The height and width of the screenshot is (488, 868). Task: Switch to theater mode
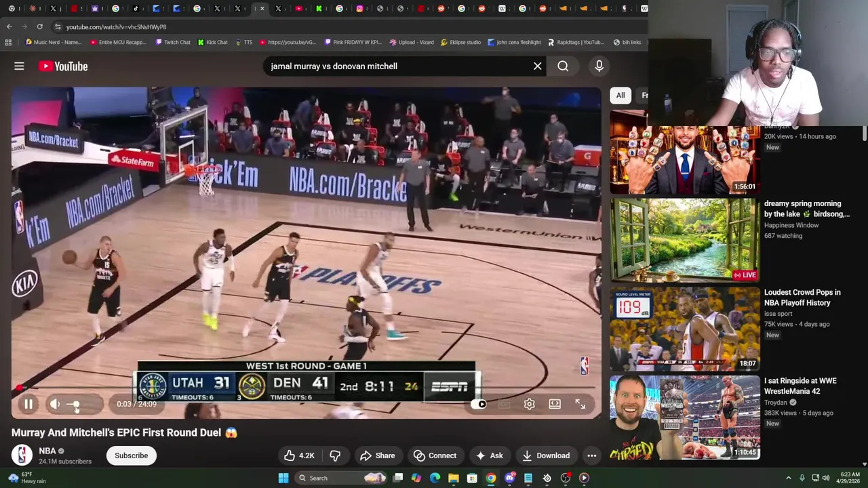(x=555, y=404)
